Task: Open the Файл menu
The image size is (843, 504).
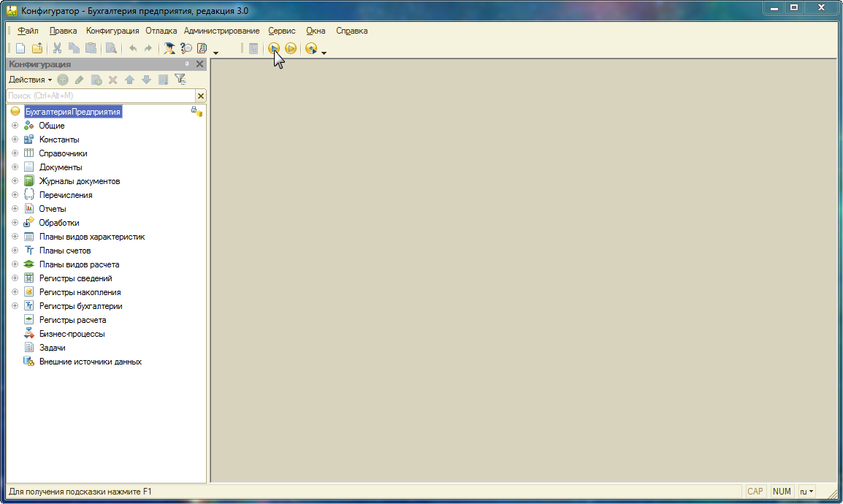Action: tap(28, 31)
